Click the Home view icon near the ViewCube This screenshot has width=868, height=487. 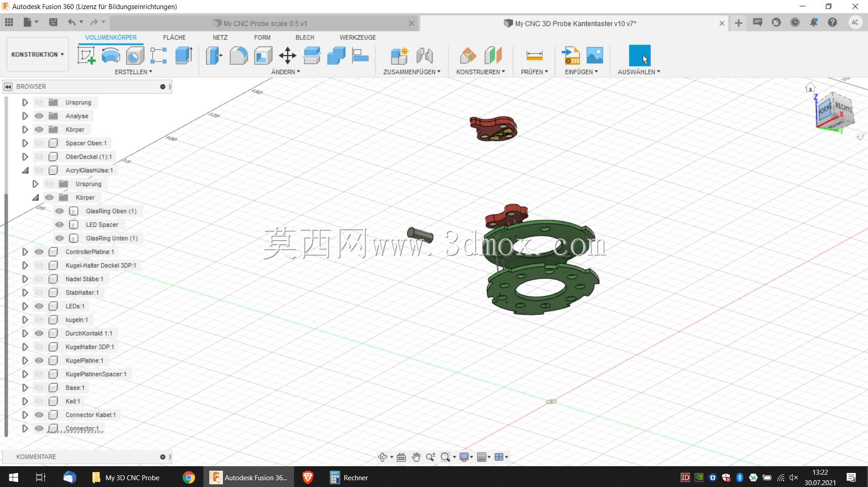[x=810, y=87]
